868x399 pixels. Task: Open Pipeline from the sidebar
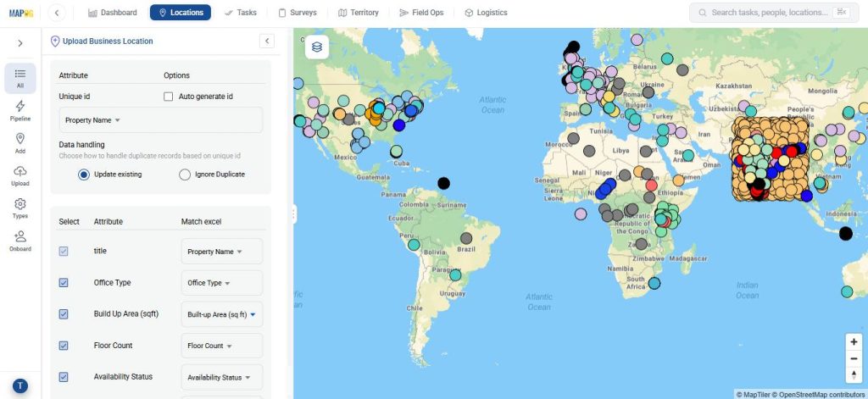click(x=20, y=111)
